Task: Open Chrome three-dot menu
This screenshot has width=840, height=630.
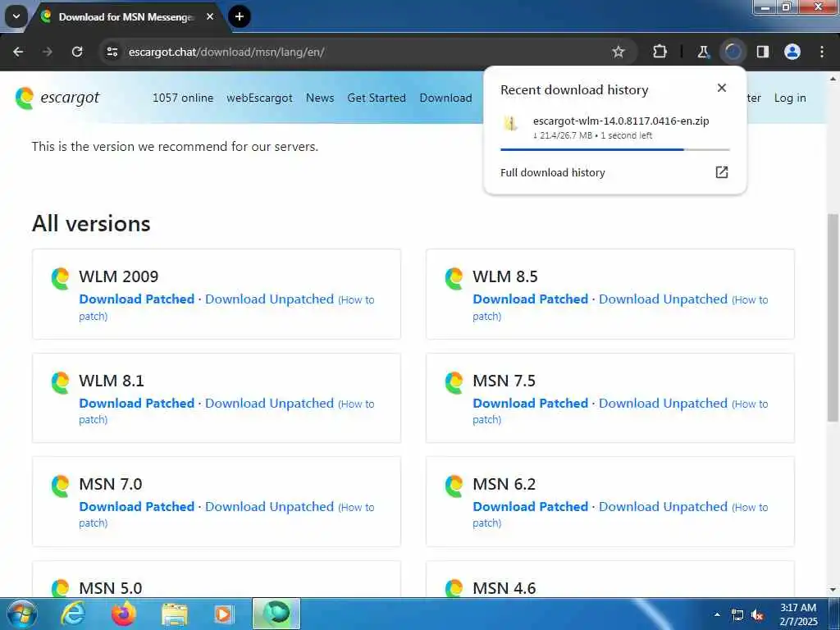Action: [x=822, y=52]
